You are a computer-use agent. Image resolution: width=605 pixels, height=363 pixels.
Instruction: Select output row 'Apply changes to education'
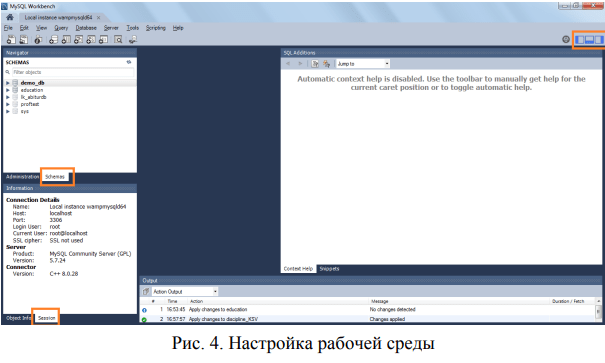[368, 310]
